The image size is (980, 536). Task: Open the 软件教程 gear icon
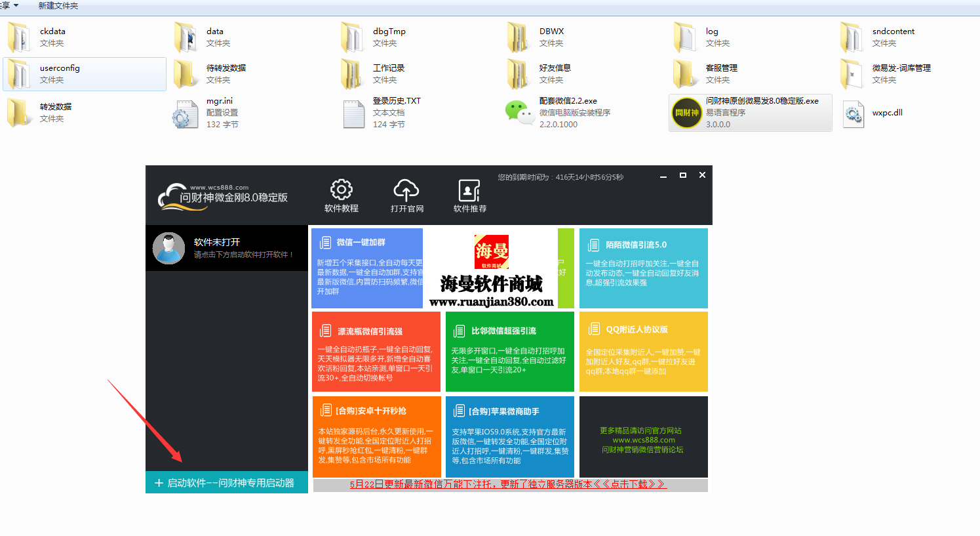click(x=341, y=190)
